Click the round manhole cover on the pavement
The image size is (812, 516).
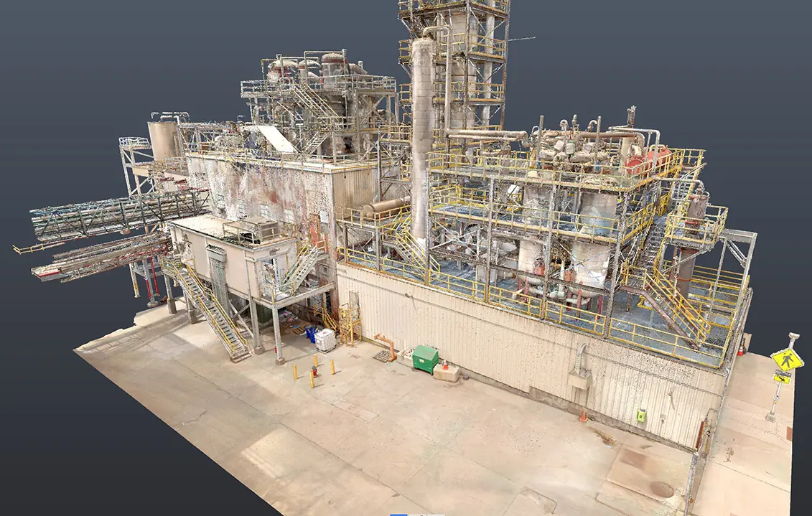pyautogui.click(x=661, y=489)
